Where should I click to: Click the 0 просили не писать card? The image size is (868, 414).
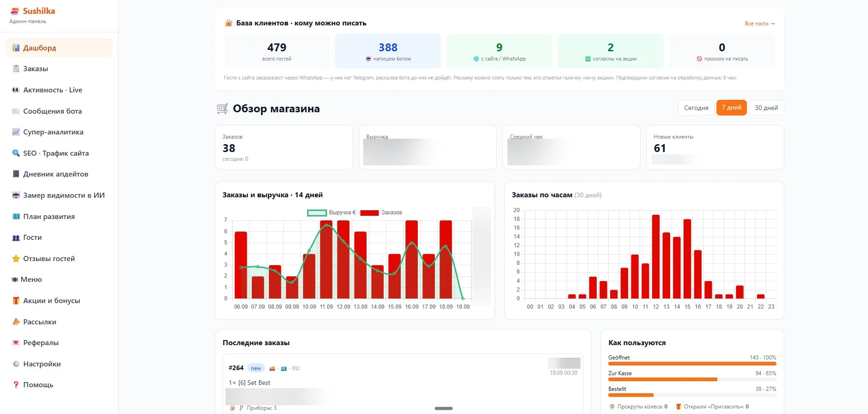pos(722,51)
